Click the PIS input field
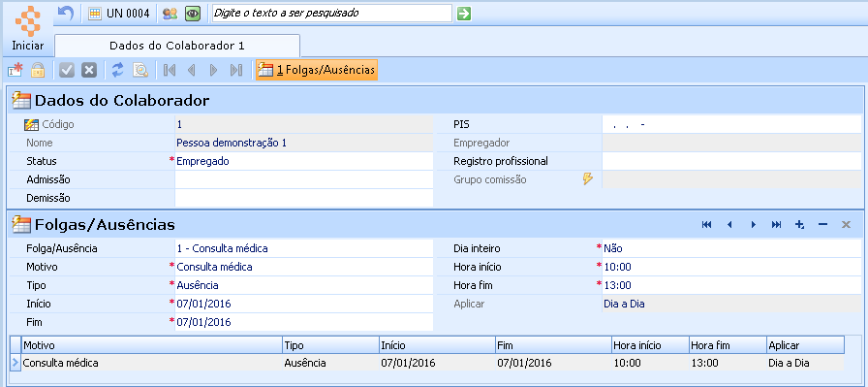Viewport: 868px width, 387px height. click(731, 125)
